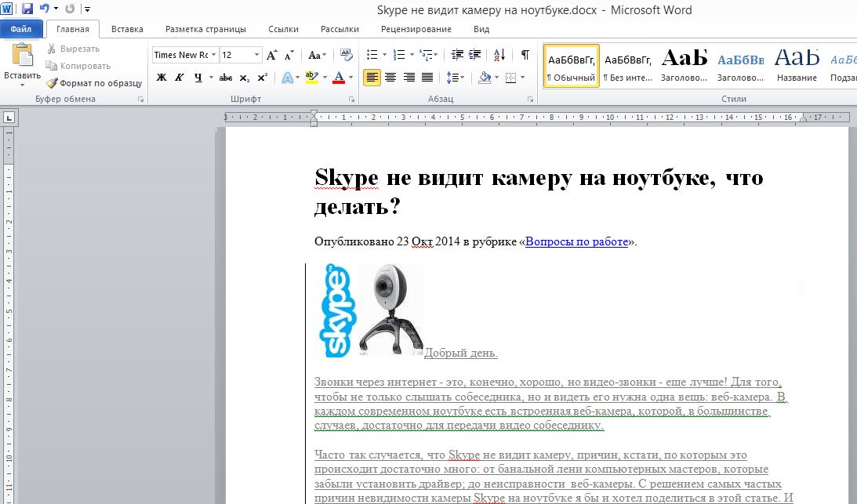This screenshot has height=504, width=857.
Task: Clear formatting with the eraser icon
Action: pos(346,54)
